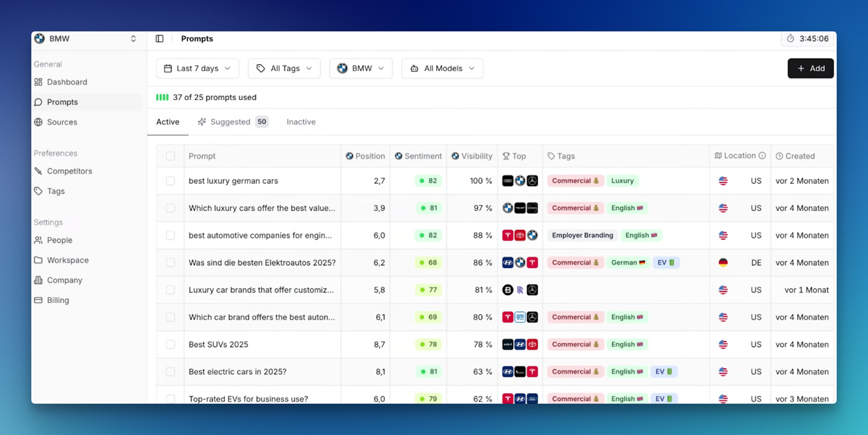
Task: Check the box for best luxury german cars
Action: click(171, 181)
